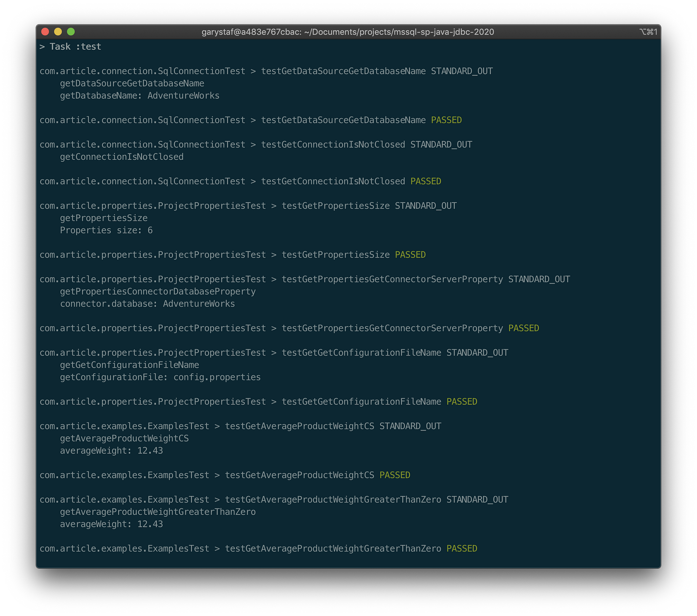Click STANDARD_OUT after testGetPropertiesGetConnectorServerProperty
The image size is (697, 616).
539,280
